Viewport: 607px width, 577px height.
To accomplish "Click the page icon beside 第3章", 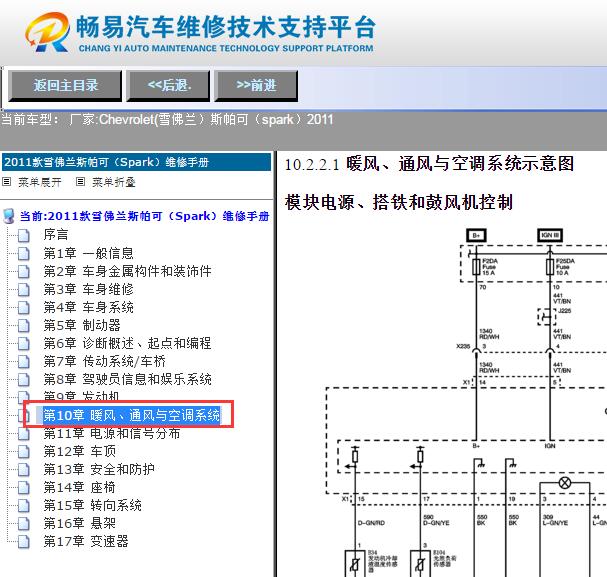I will coord(24,289).
